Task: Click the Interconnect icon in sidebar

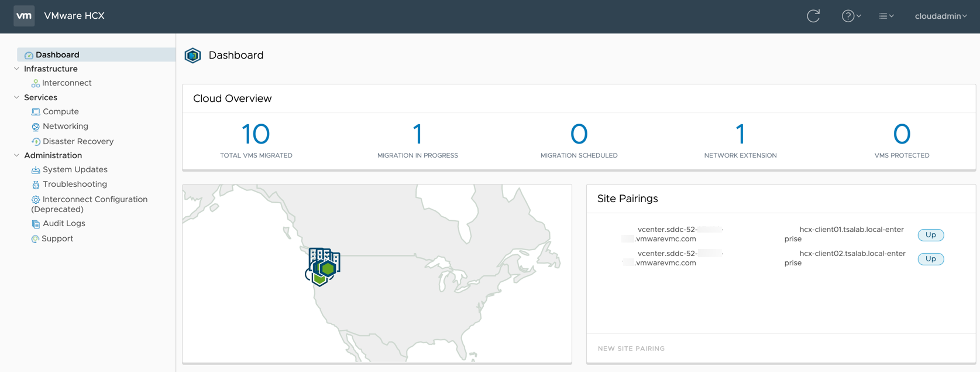Action: pos(35,83)
